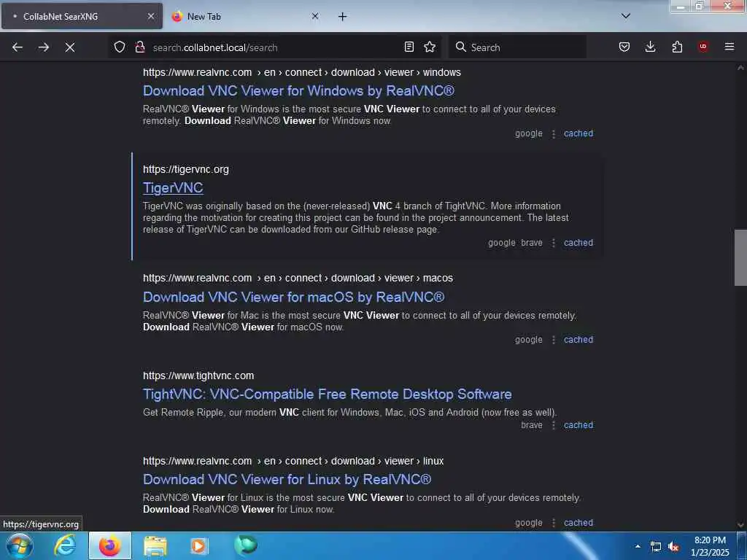Click the https://tigervnc.org URL text
The image size is (747, 560).
click(x=186, y=169)
